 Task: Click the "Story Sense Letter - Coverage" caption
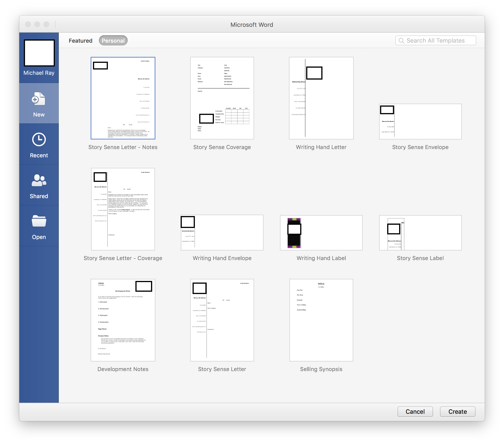click(123, 258)
